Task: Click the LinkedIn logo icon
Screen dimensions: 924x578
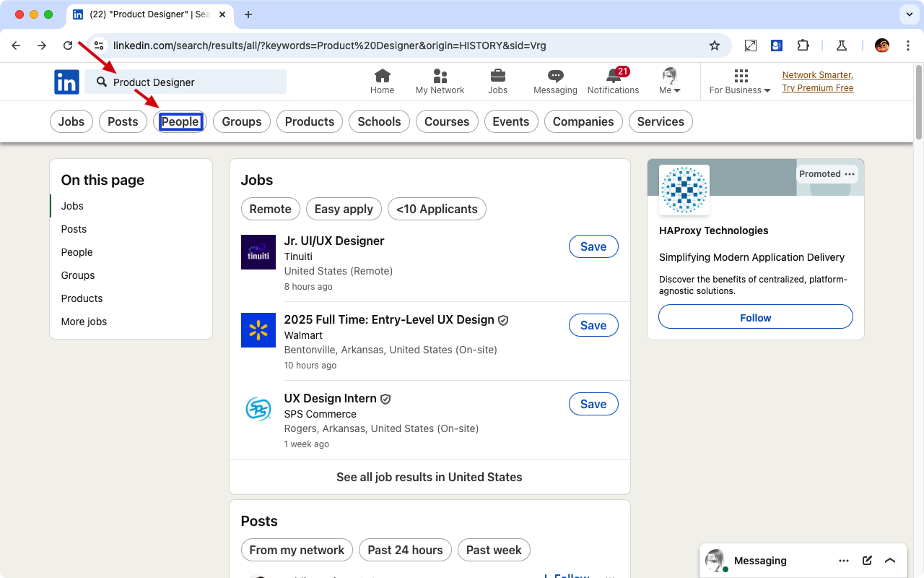Action: [x=66, y=82]
